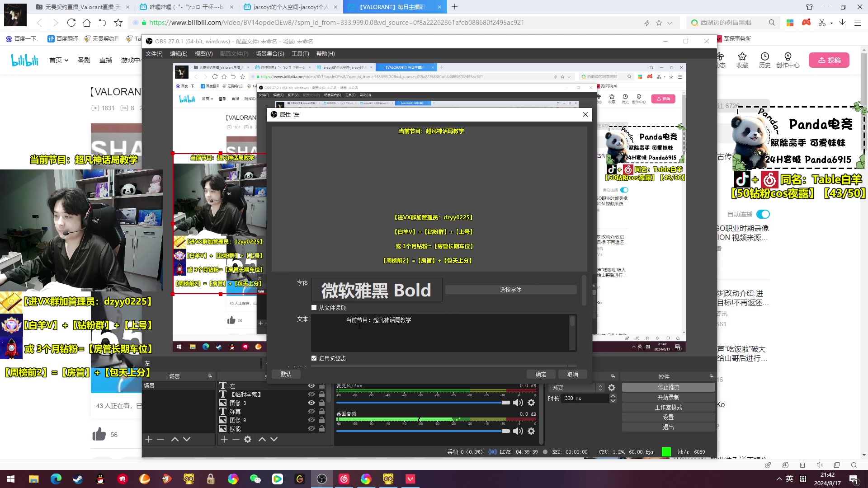Pop out the 控件 dock panel
Viewport: 868px width, 488px height.
pyautogui.click(x=712, y=376)
